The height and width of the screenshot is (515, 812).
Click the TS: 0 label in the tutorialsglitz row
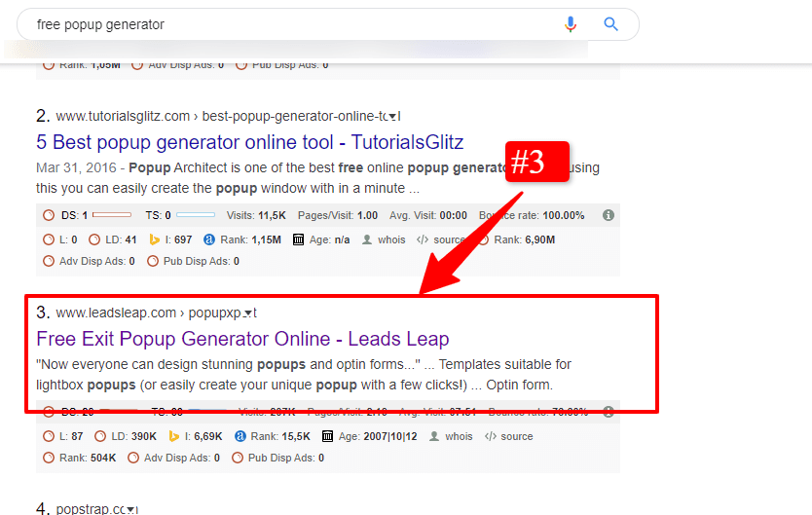click(x=158, y=215)
